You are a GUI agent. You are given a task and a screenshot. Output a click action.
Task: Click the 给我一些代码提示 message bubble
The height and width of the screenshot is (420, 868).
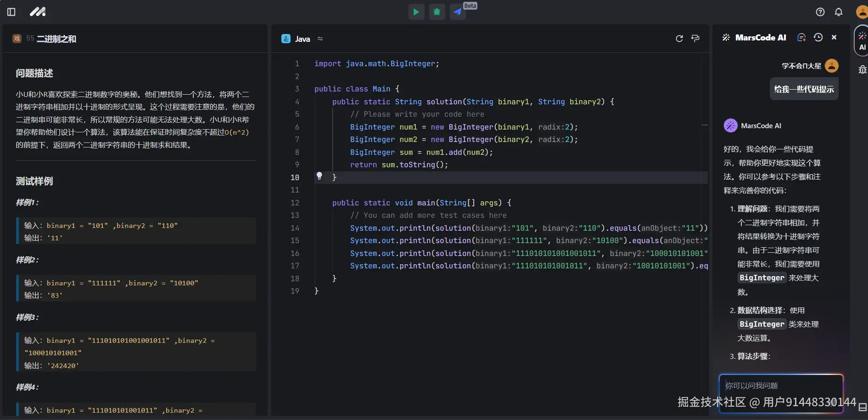click(x=804, y=89)
